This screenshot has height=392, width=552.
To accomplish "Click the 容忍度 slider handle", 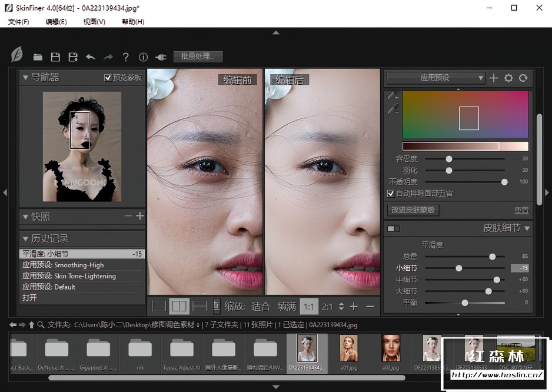I will click(x=449, y=159).
